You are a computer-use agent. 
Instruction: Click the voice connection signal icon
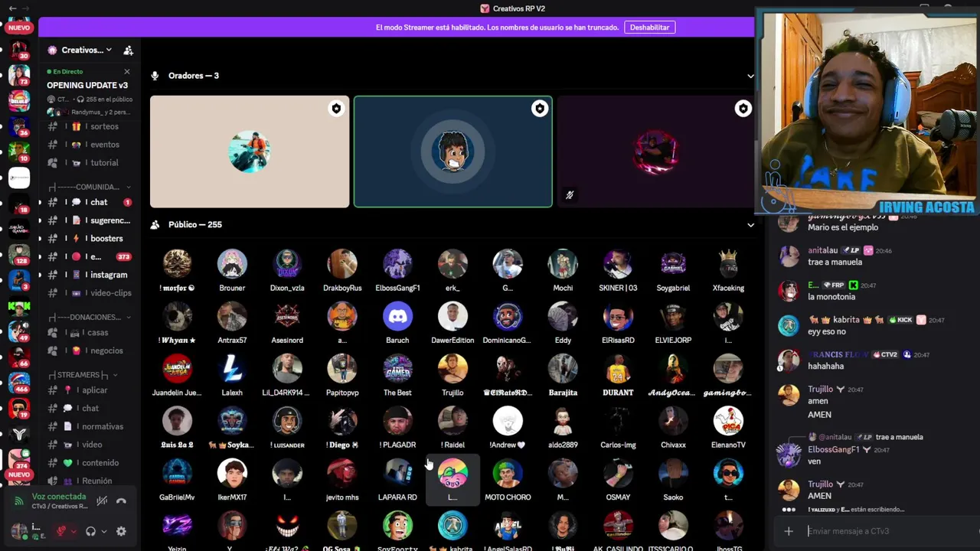(19, 501)
